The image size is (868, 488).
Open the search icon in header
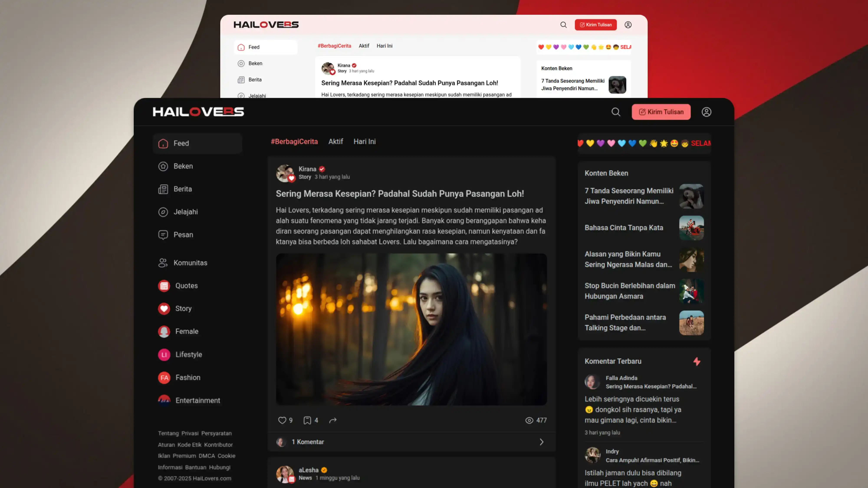(x=616, y=112)
